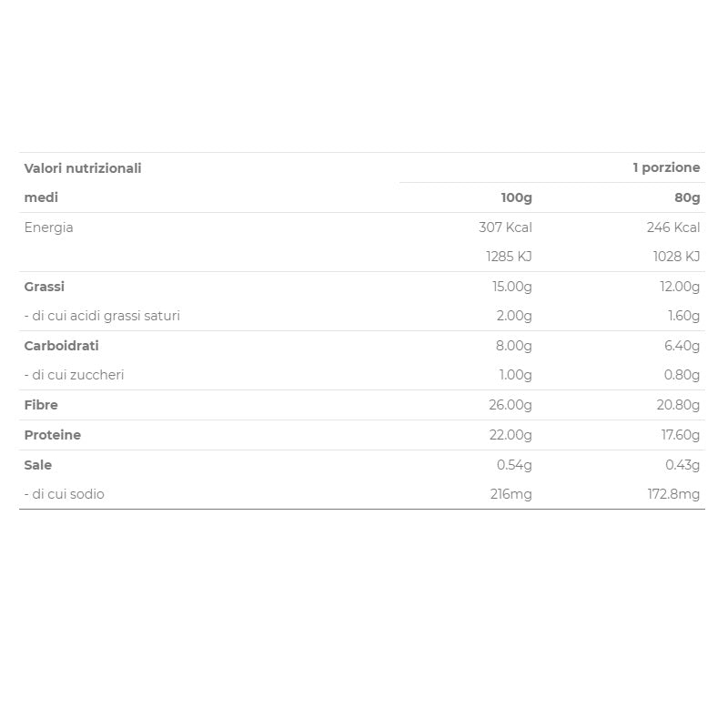Select the "172.8mg" sodium value
This screenshot has width=728, height=728.
673,494
